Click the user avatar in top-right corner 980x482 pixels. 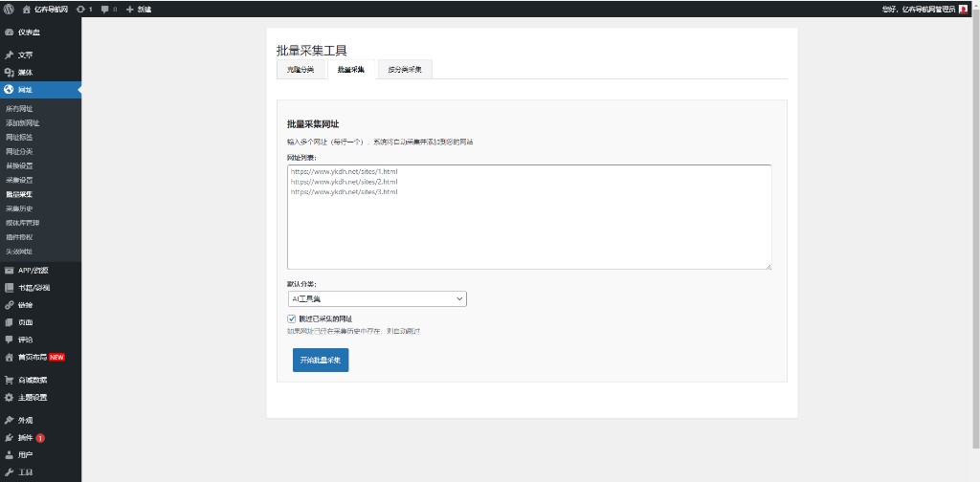[x=963, y=9]
